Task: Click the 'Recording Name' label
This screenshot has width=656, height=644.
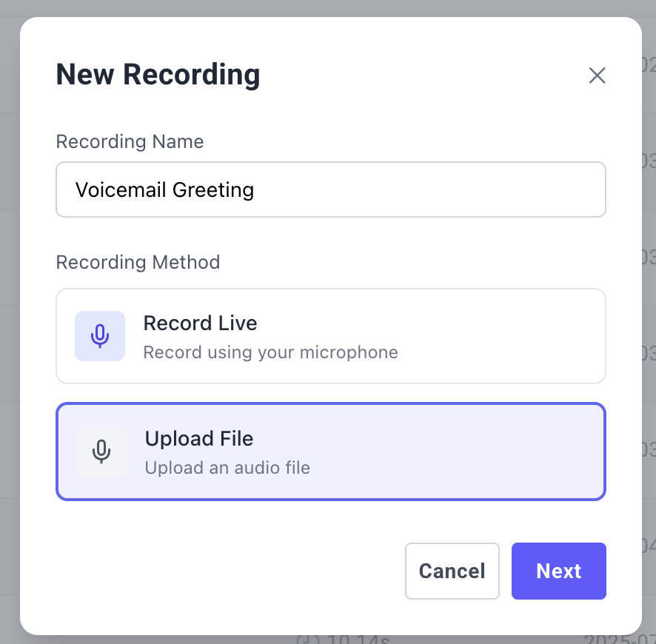Action: (130, 141)
